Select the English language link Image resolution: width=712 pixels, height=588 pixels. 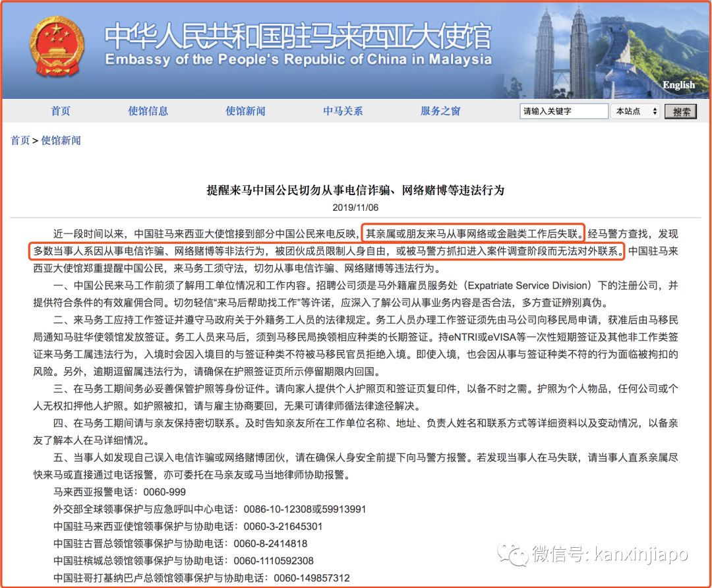(x=679, y=85)
